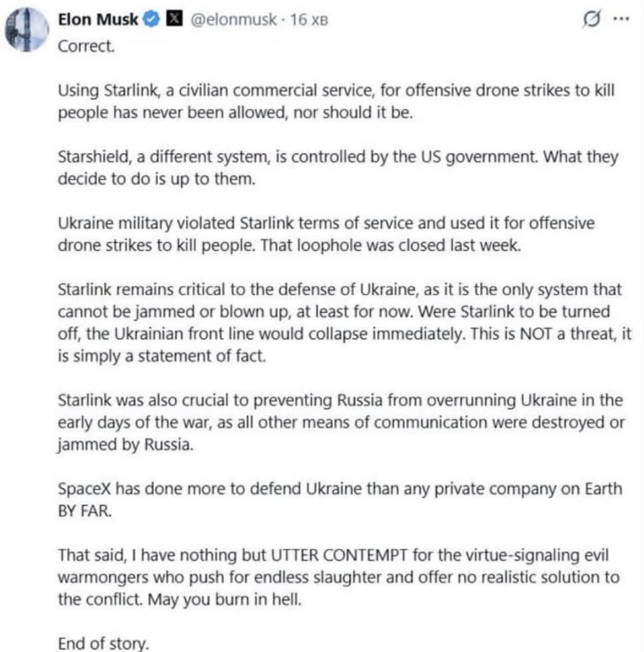Viewport: 644px width, 652px height.
Task: Open the three-dot more options menu
Action: point(622,19)
